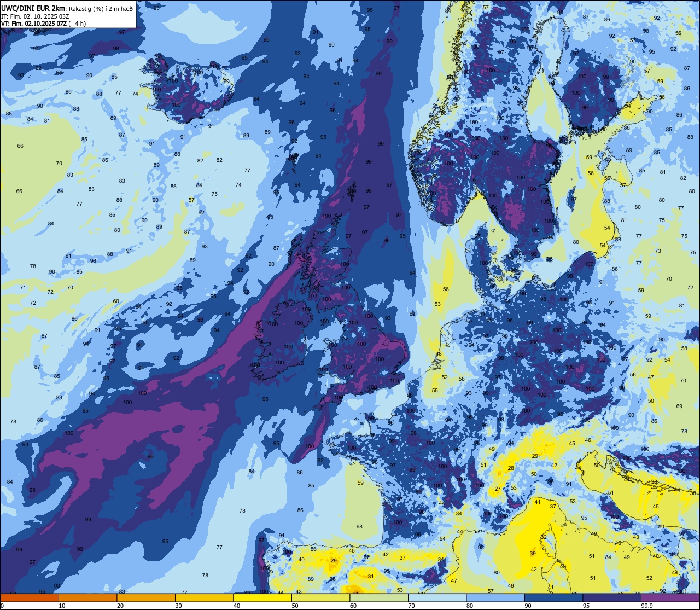Click the legend tick label '80'
This screenshot has height=610, width=700.
pyautogui.click(x=470, y=606)
